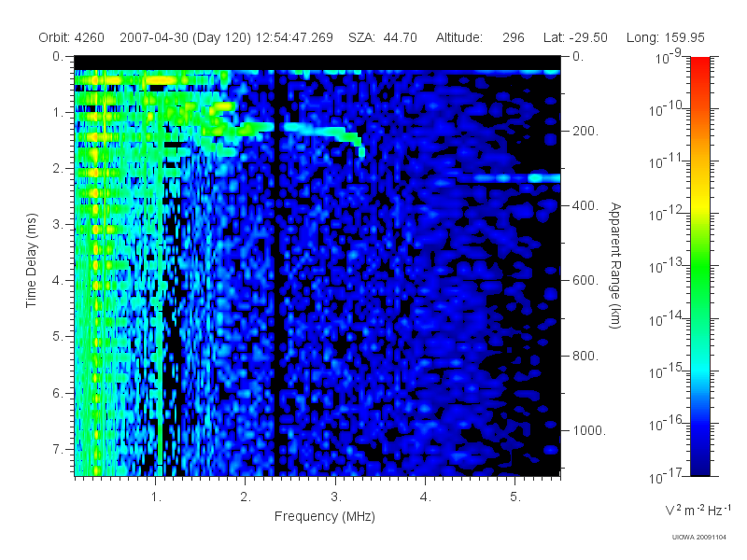The height and width of the screenshot is (560, 747).
Task: Click the Apparent Range (km) axis title
Action: [615, 265]
